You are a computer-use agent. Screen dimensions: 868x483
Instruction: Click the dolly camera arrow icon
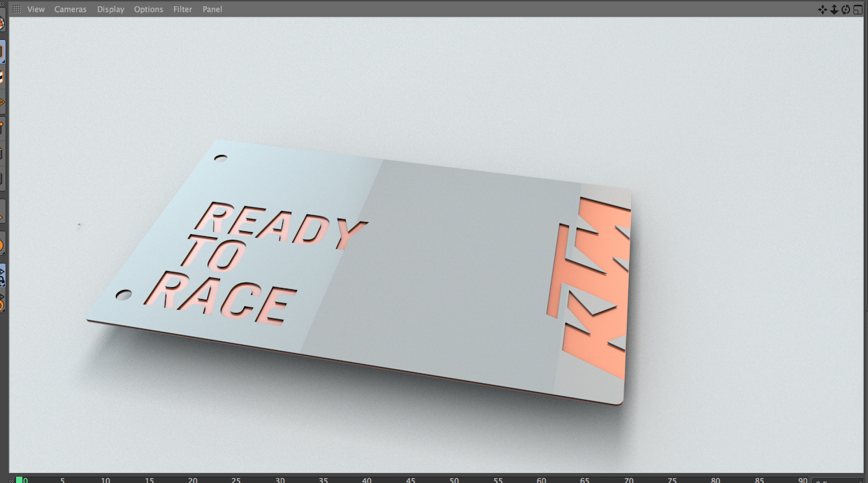click(x=834, y=9)
